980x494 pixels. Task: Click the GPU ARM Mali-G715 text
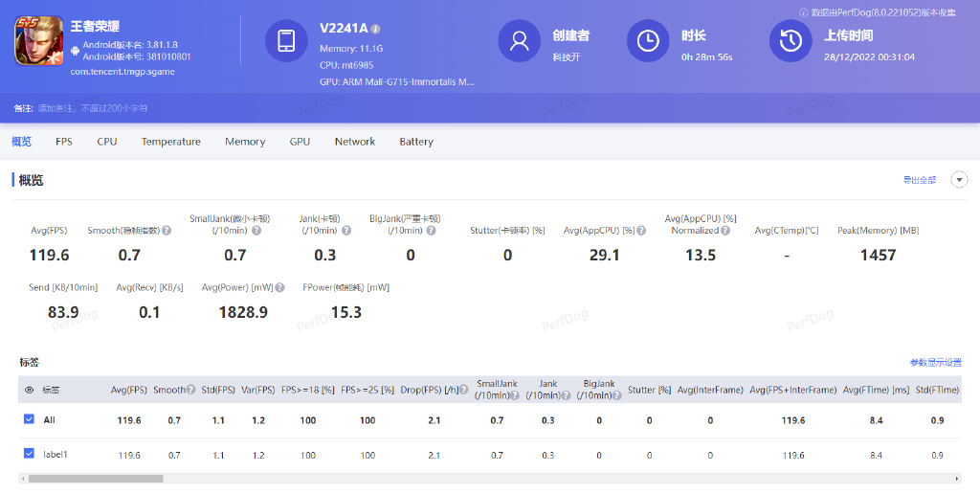click(x=397, y=82)
